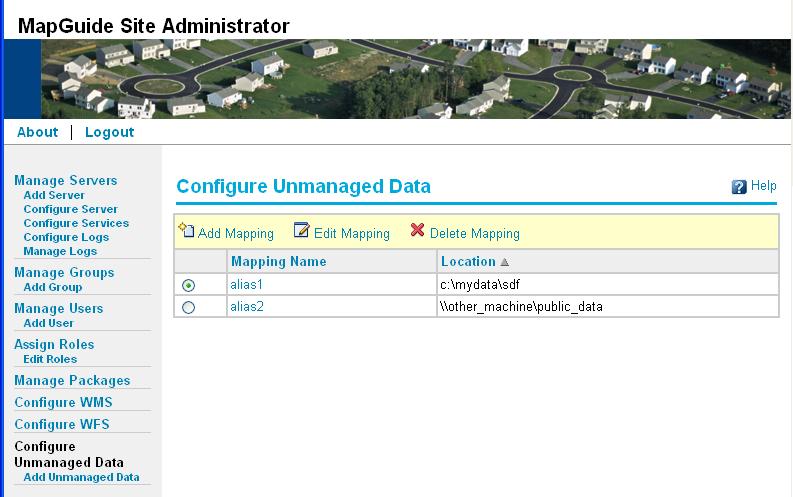Image resolution: width=793 pixels, height=497 pixels.
Task: Open Edit Roles under Assign Roles
Action: (x=50, y=359)
